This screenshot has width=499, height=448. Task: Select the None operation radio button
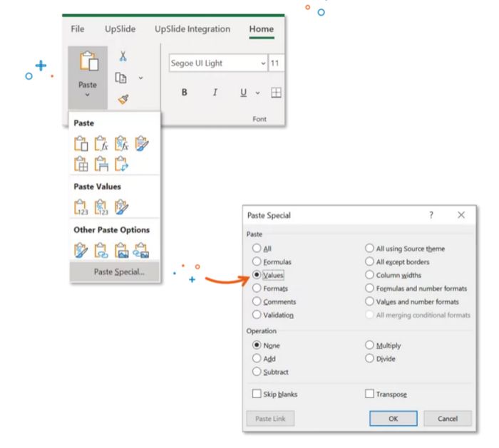point(257,345)
